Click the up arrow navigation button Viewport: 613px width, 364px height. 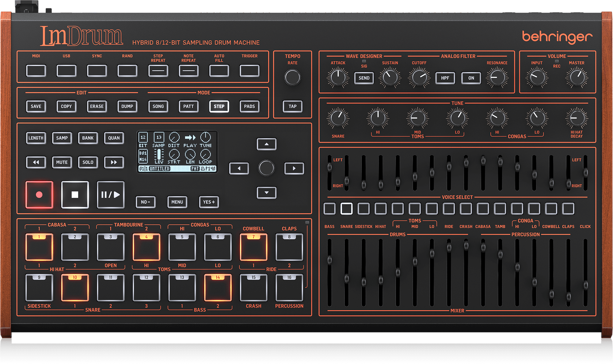(267, 144)
